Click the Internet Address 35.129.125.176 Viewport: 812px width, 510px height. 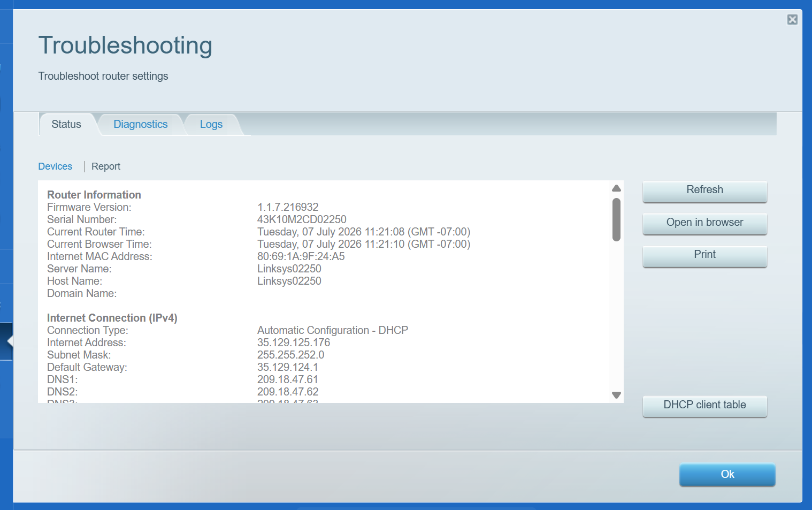point(294,342)
